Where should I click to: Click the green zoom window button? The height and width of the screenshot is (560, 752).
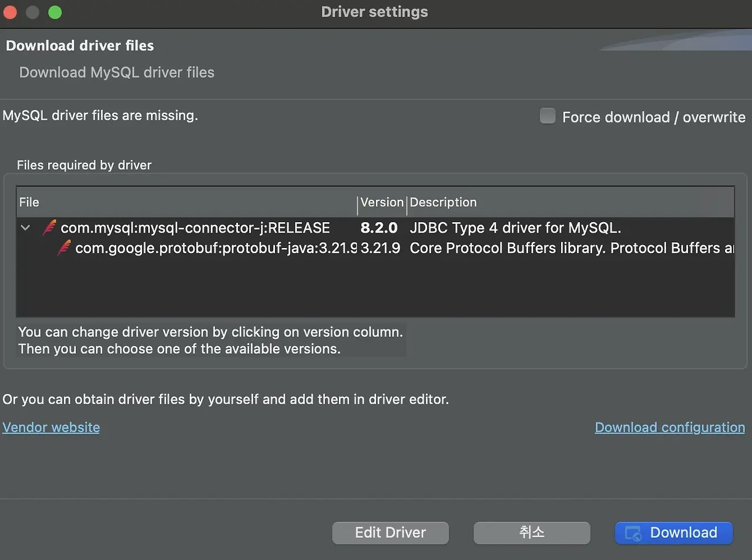55,12
